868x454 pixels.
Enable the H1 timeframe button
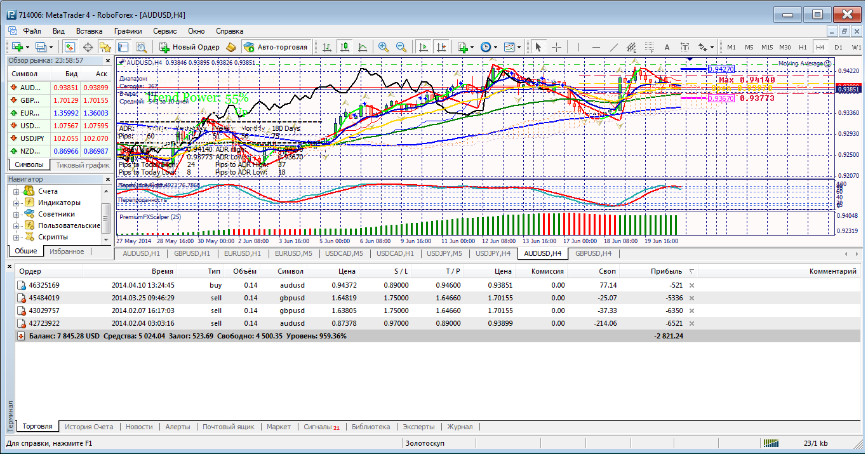coord(803,47)
